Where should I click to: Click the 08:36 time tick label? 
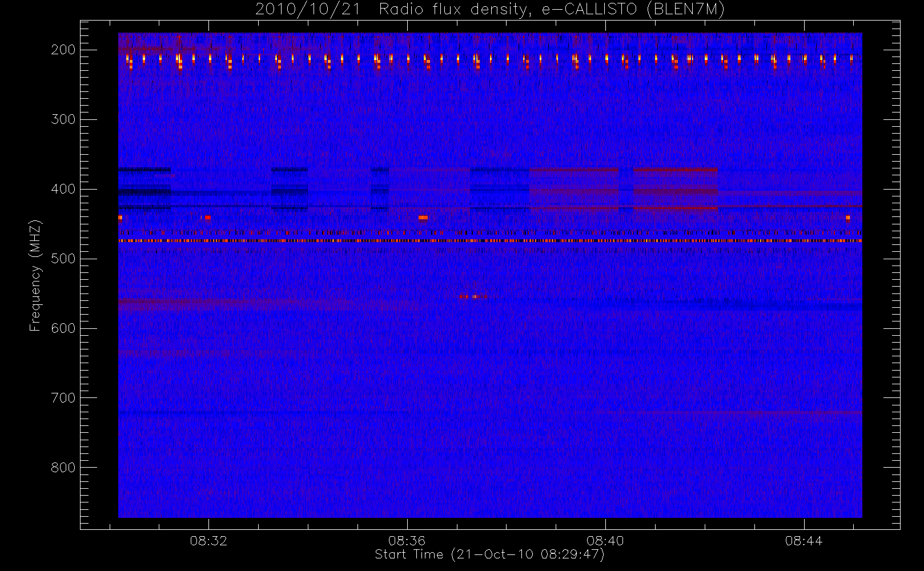coord(407,541)
